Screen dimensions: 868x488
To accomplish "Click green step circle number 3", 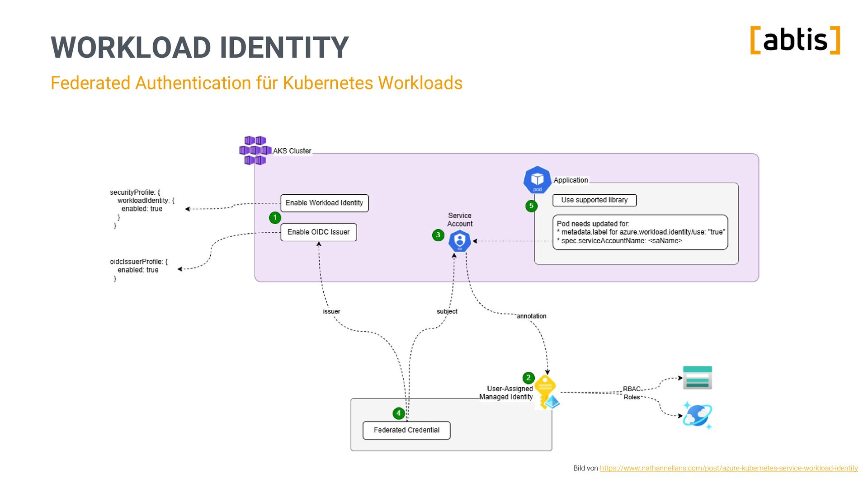I will (x=438, y=235).
